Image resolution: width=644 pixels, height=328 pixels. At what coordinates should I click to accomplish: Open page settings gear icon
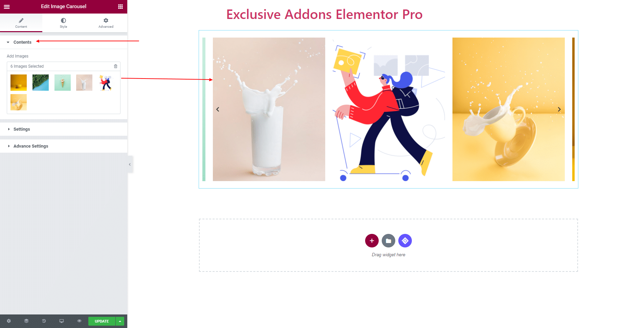click(9, 321)
